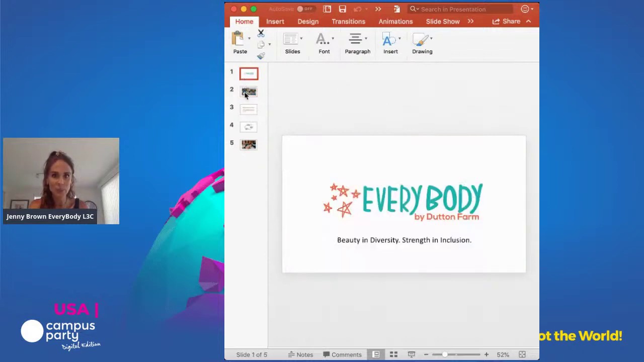Zoom in with the plus icon
The image size is (644, 362).
(486, 354)
